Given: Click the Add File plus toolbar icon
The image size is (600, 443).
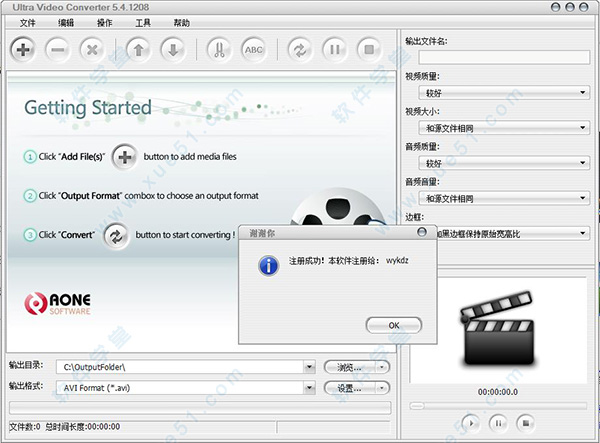Looking at the screenshot, I should click(23, 50).
